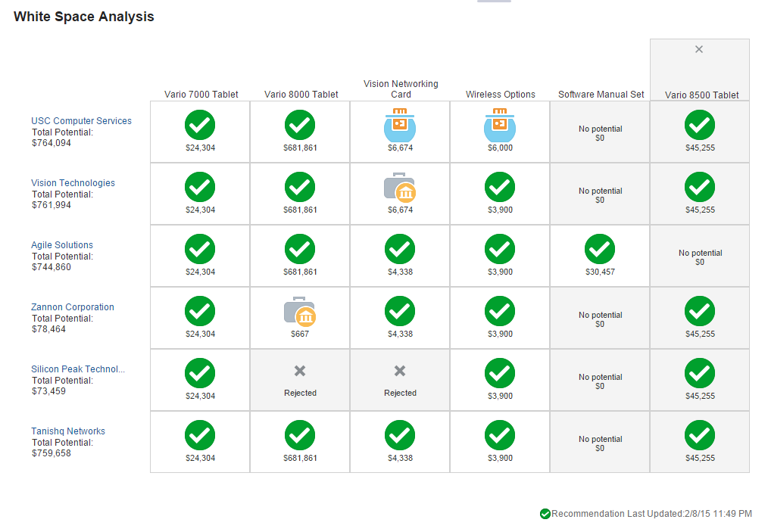Click Vision Technologies total potential $761,994
This screenshot has height=532, width=768.
tap(52, 205)
